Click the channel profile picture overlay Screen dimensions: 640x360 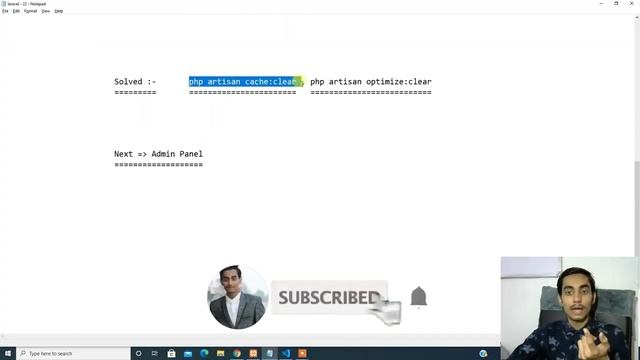(238, 297)
